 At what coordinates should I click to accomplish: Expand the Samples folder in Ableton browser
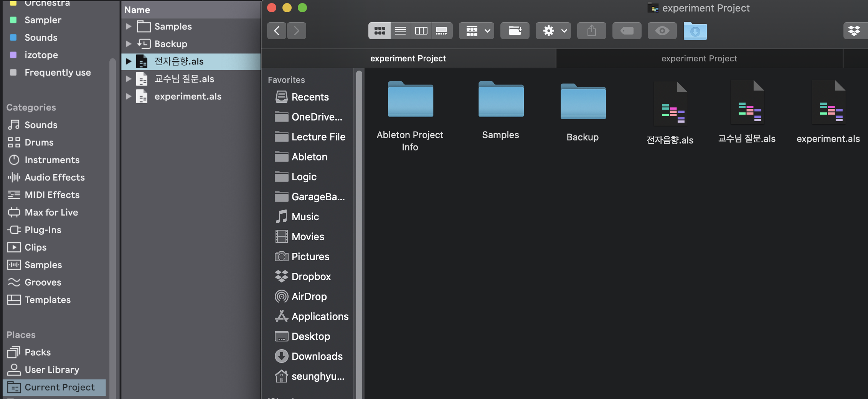129,26
